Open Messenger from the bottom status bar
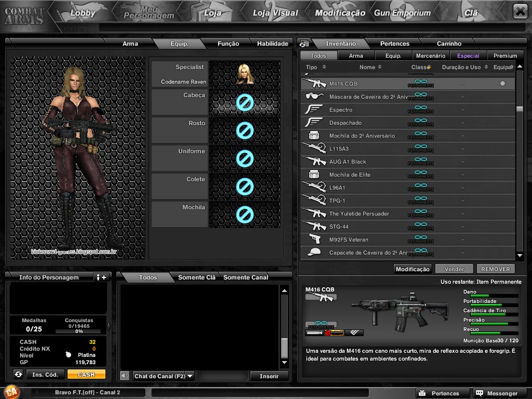 pos(499,393)
